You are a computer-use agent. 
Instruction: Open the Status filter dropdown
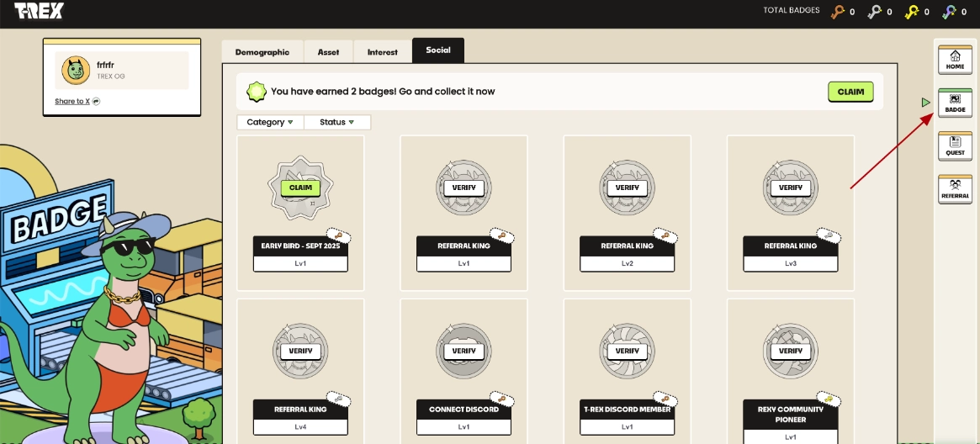click(336, 122)
